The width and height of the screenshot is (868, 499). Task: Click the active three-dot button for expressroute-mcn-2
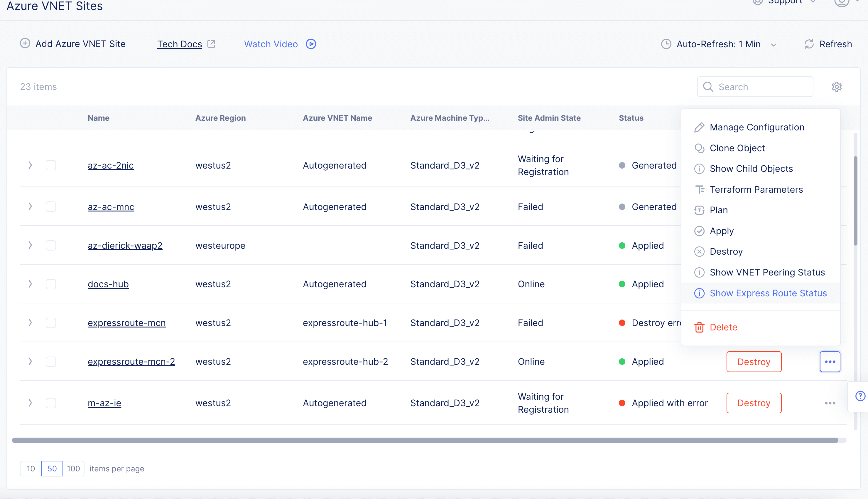830,362
